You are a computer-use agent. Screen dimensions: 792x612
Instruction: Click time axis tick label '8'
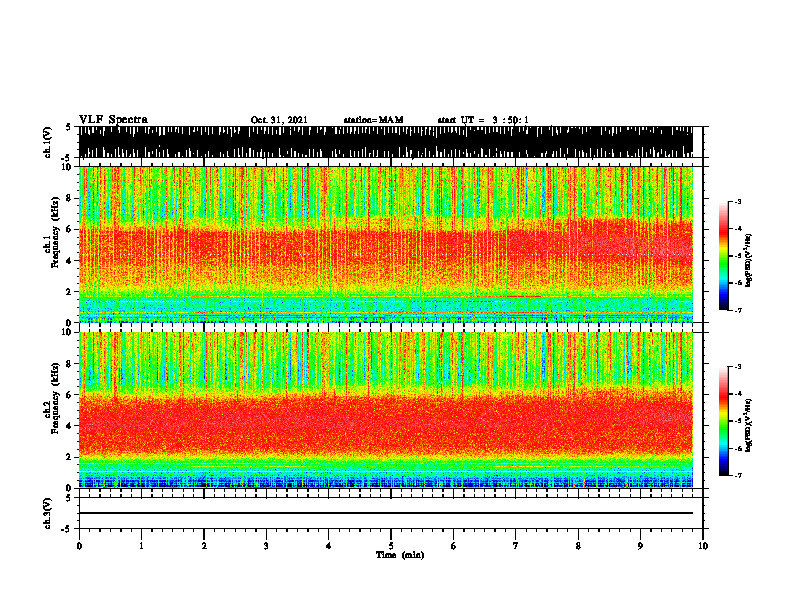pos(578,546)
